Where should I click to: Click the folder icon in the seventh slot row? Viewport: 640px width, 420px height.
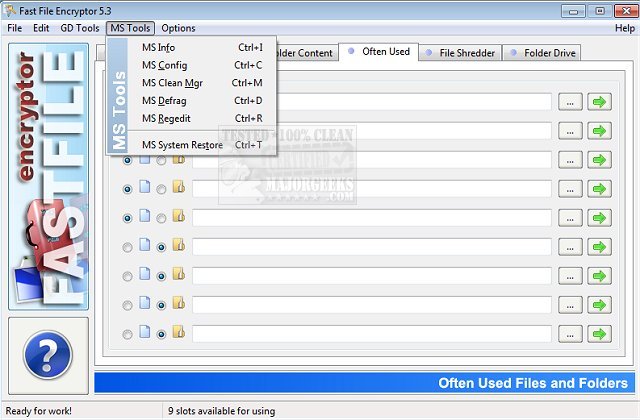click(179, 273)
